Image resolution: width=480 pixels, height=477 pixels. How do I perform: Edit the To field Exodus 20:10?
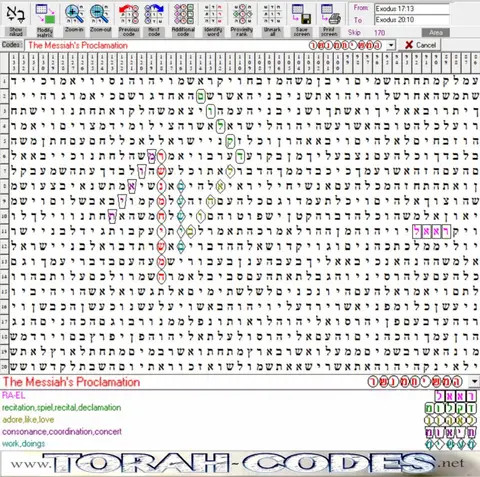(412, 20)
